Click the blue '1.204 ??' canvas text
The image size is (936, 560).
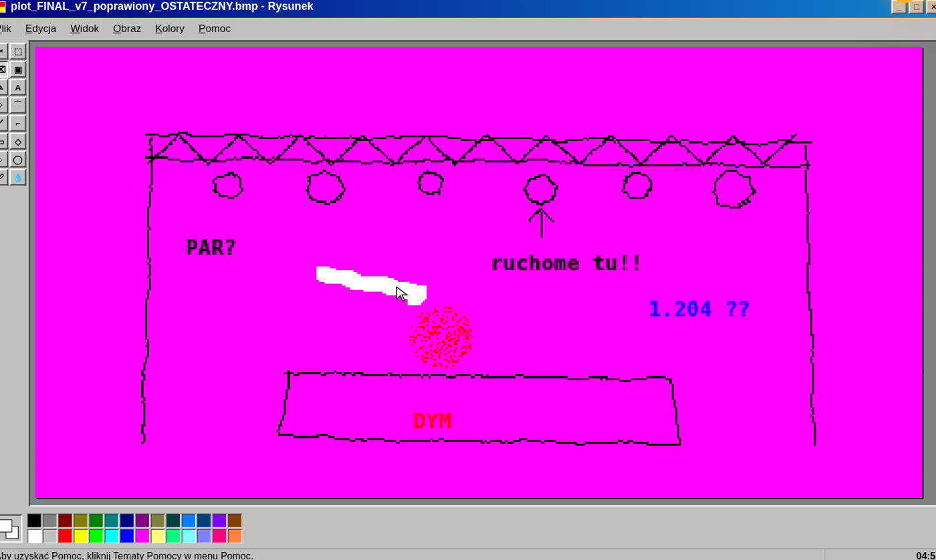tap(699, 309)
